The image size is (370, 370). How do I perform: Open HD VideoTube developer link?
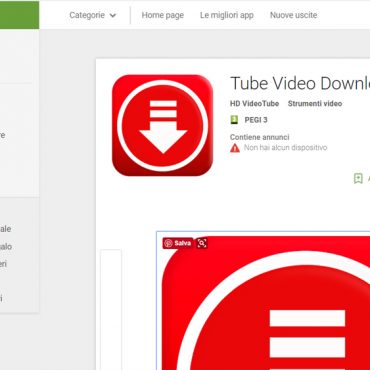pos(254,103)
